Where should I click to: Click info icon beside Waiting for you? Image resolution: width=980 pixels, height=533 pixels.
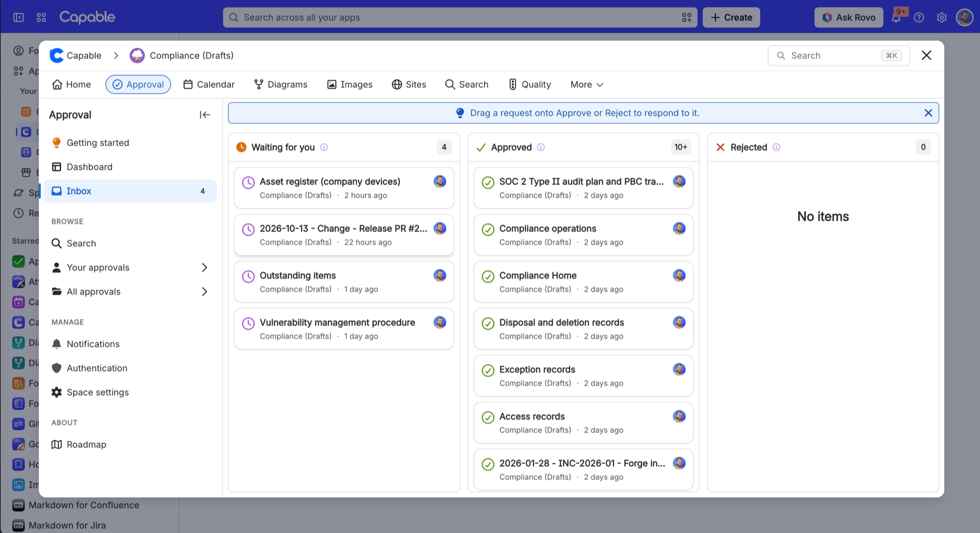tap(324, 147)
